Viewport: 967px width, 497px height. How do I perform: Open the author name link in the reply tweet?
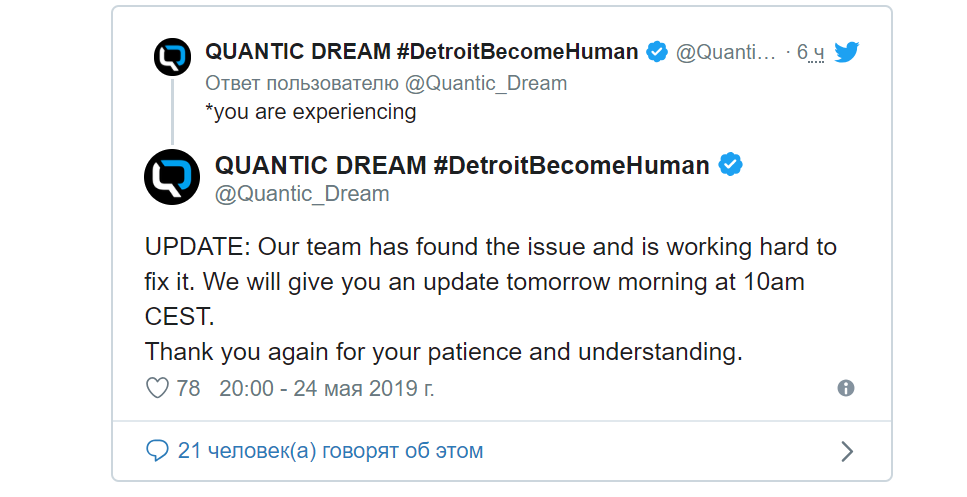(x=421, y=52)
